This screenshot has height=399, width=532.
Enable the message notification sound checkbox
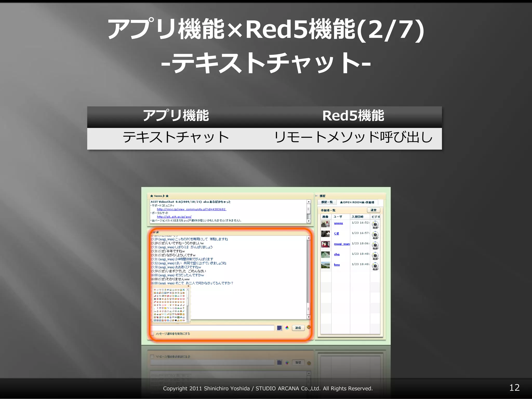coord(152,334)
